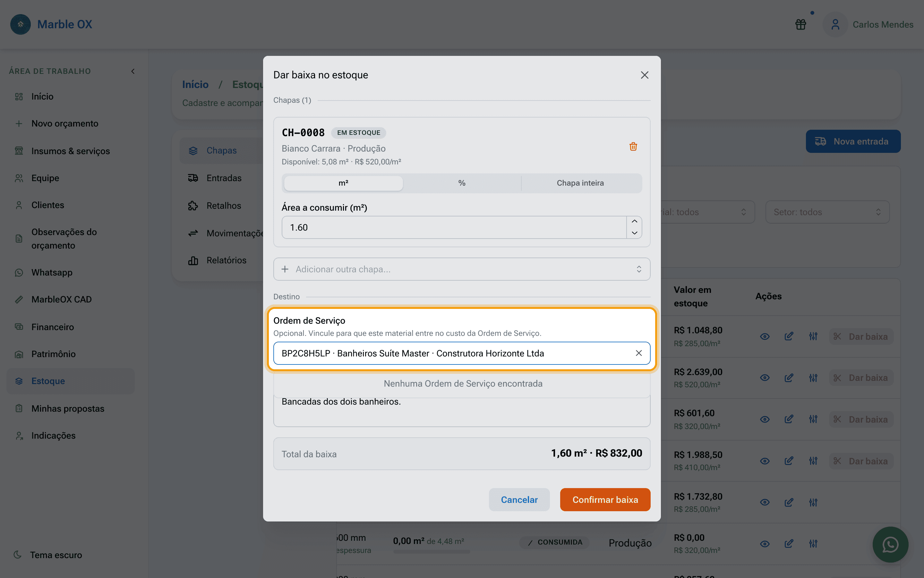
Task: View details of the R$ 601,60 row
Action: point(765,419)
